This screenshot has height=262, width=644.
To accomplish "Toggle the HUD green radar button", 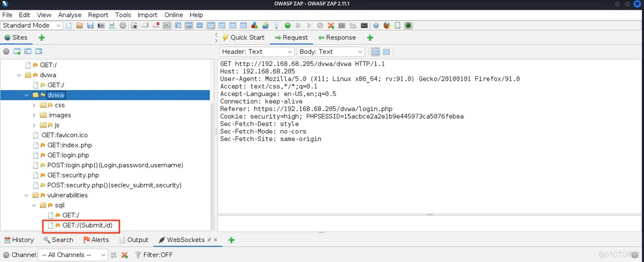I will click(x=408, y=26).
